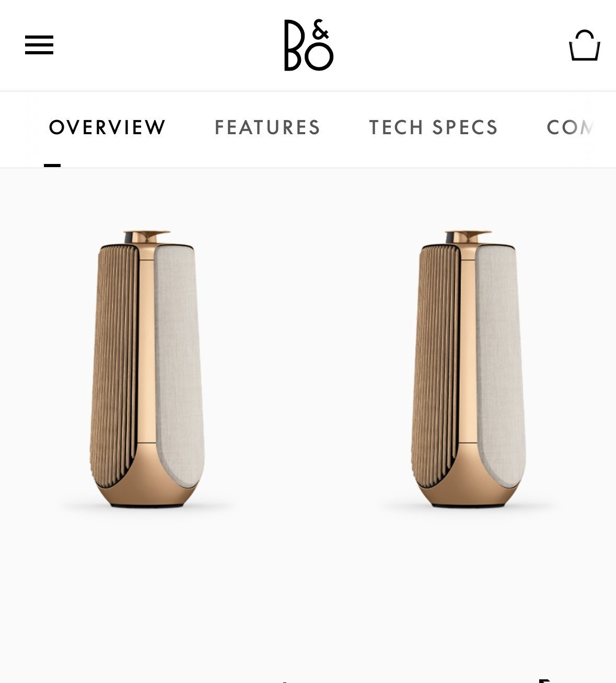Open the shopping bag cart
The width and height of the screenshot is (616, 683).
[584, 45]
